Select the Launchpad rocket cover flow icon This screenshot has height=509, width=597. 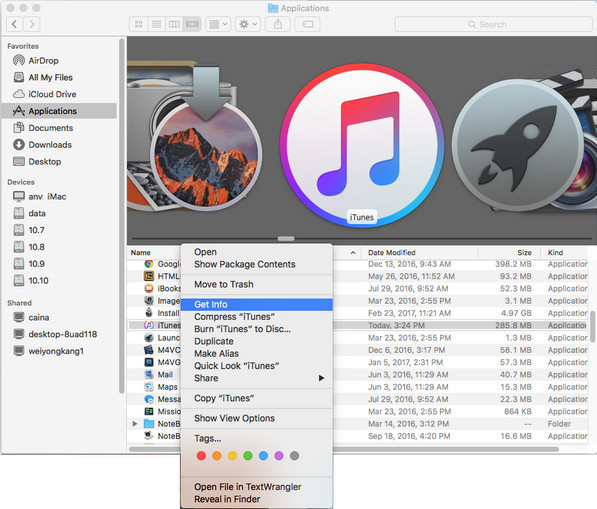(x=517, y=145)
